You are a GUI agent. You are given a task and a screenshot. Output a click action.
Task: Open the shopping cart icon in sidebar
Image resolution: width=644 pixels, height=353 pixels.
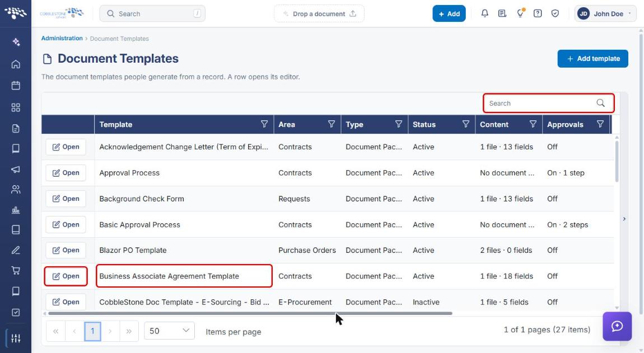(16, 271)
